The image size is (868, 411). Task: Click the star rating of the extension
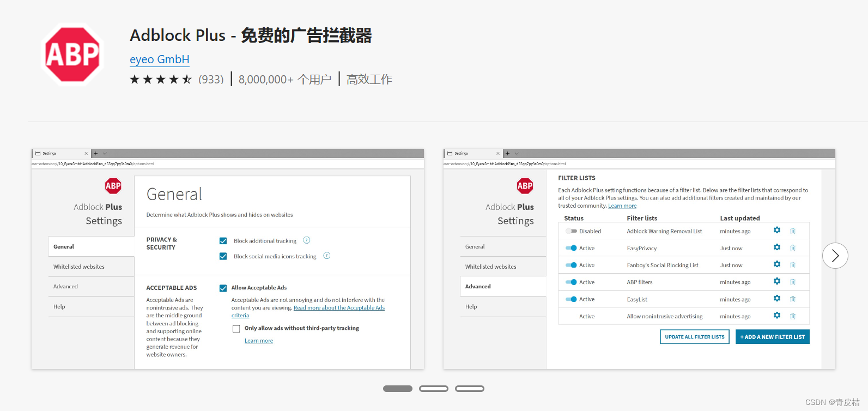click(161, 80)
